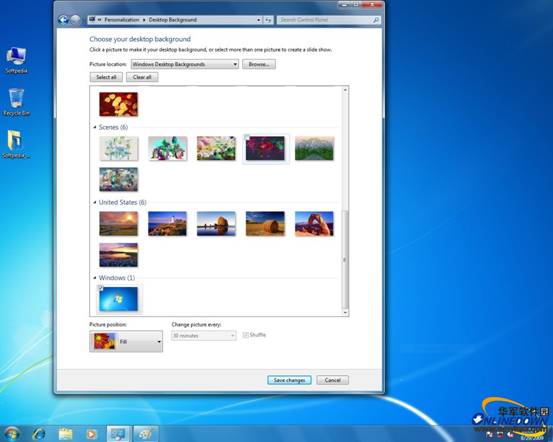Click the wallpaper list scroll up arrow
The height and width of the screenshot is (442, 553).
tap(345, 90)
